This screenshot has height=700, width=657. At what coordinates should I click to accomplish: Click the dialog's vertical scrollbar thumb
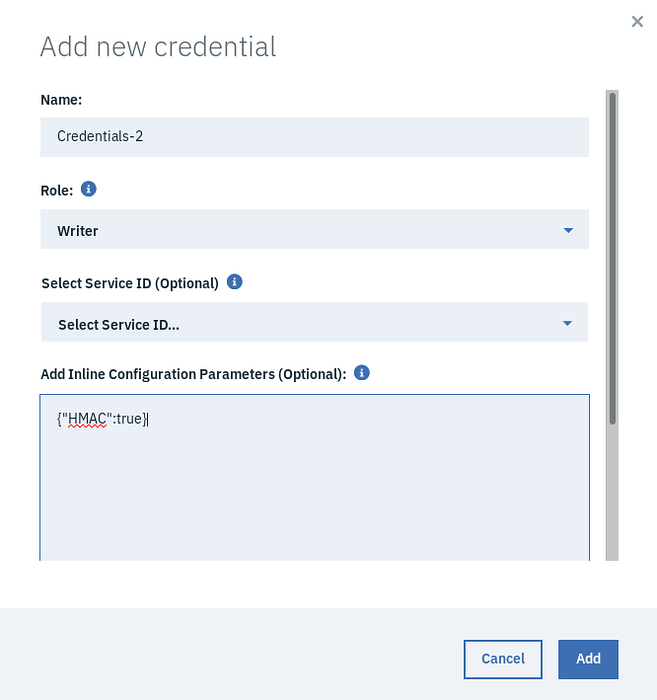pos(612,256)
